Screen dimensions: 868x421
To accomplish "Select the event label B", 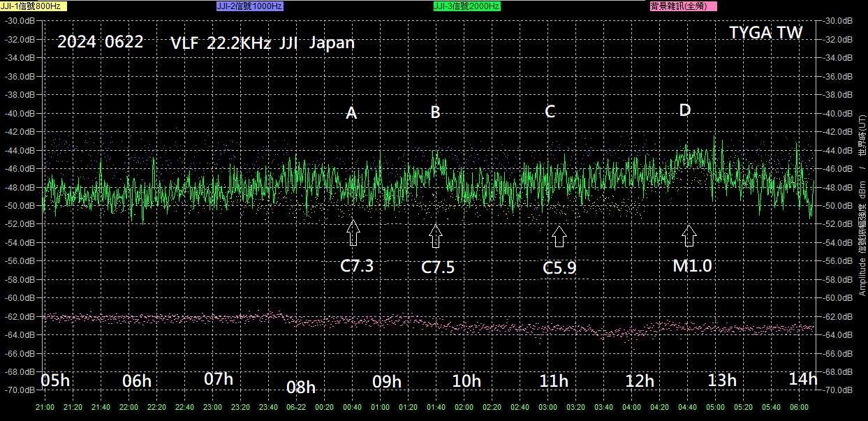I will tap(435, 112).
